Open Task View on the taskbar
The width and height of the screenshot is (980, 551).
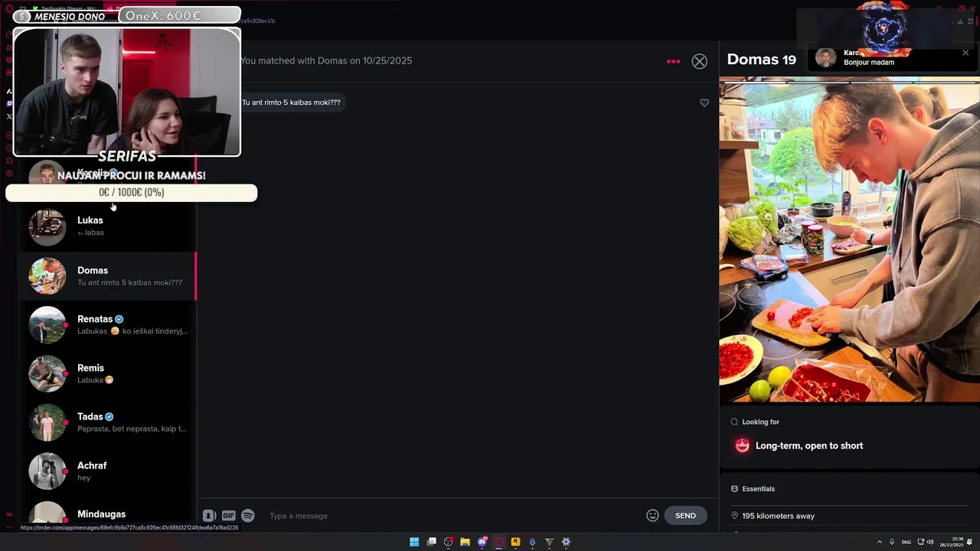[432, 542]
